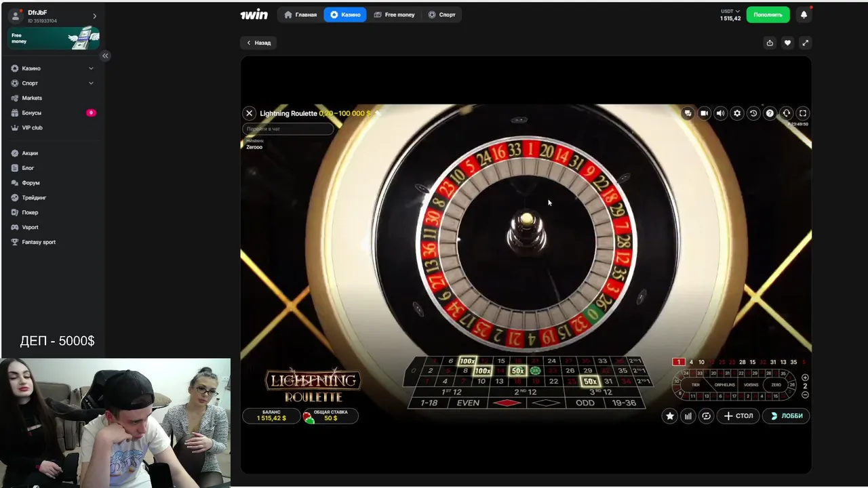Share the game via share icon

[x=770, y=43]
